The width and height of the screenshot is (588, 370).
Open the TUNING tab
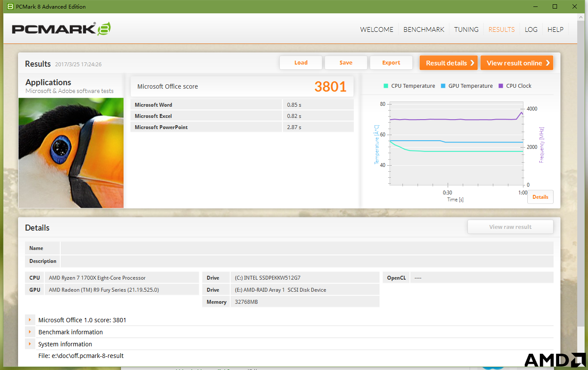[466, 30]
